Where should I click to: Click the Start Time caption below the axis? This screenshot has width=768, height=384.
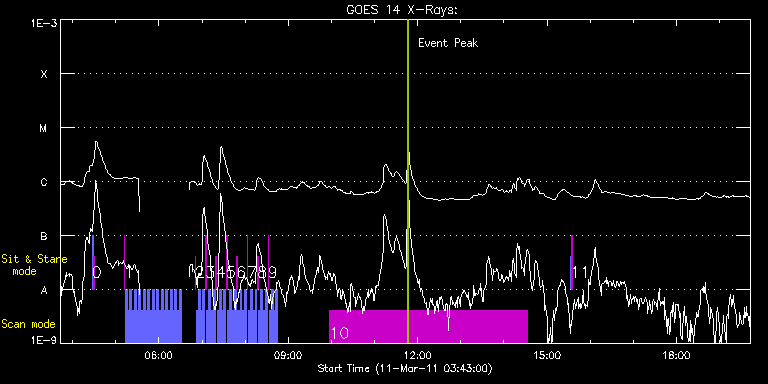[x=405, y=368]
